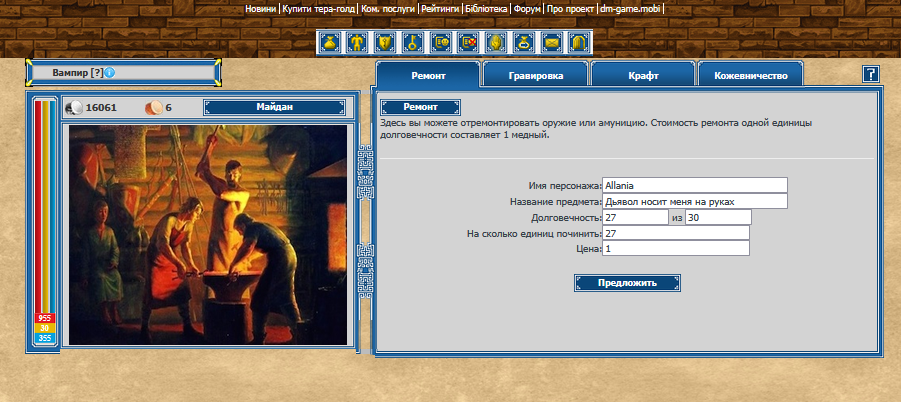901x402 pixels.
Task: Click the 16061 silver amount
Action: pyautogui.click(x=101, y=107)
